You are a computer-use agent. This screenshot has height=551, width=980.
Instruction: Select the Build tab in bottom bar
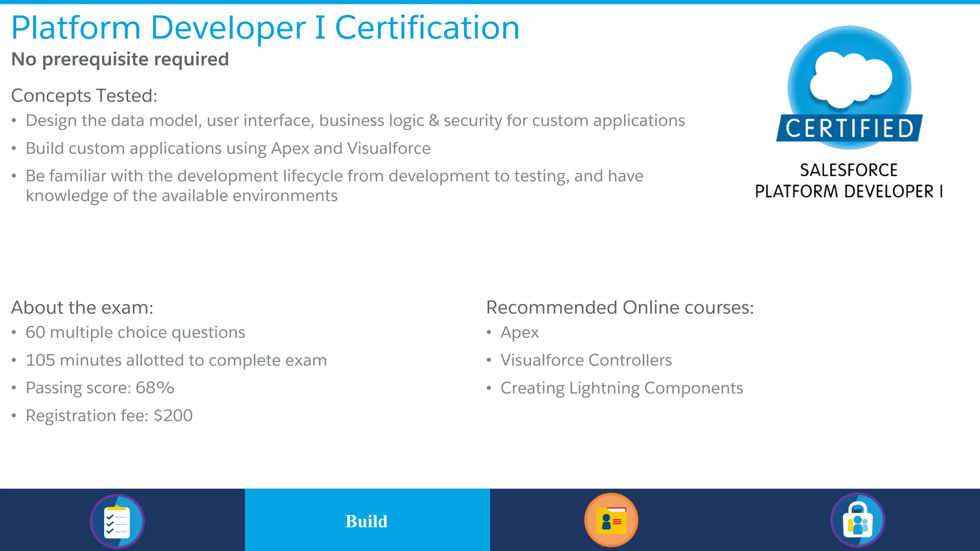(x=367, y=520)
